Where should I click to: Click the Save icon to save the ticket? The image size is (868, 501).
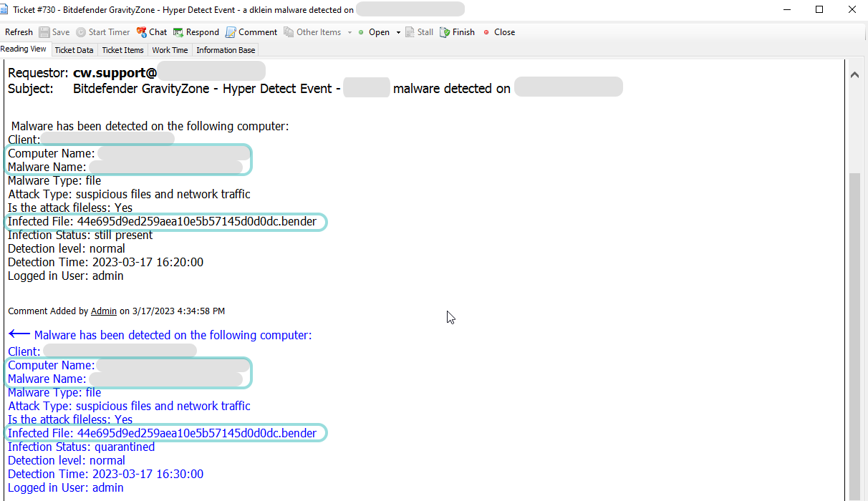(54, 31)
